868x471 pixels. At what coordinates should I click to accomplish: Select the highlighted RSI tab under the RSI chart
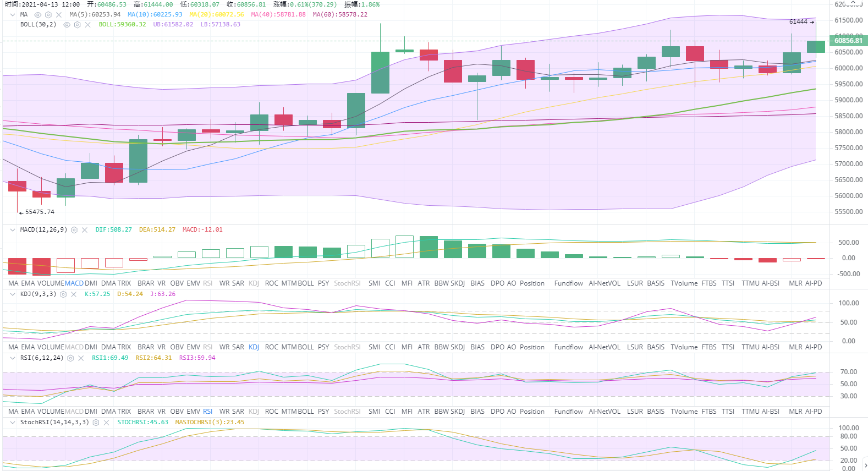[x=207, y=412]
